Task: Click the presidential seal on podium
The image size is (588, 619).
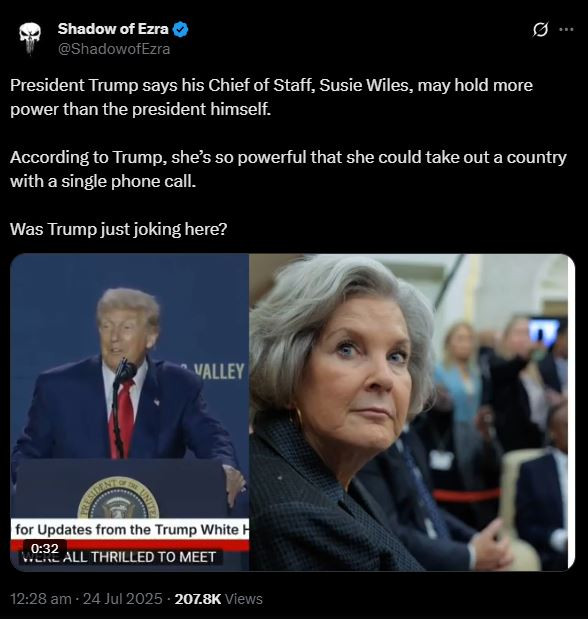Action: pos(118,499)
